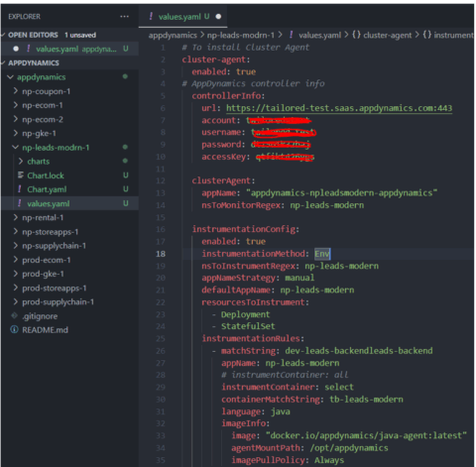Expand the prod-supplychain-1 folder
This screenshot has width=476, height=467.
click(15, 301)
